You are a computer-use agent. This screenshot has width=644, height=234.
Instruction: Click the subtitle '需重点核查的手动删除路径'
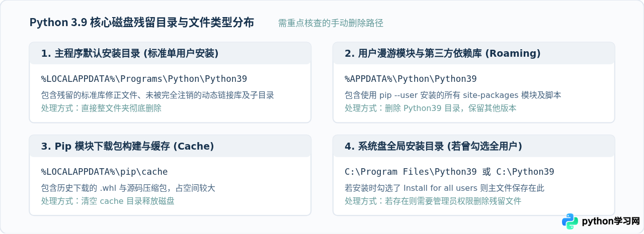331,23
